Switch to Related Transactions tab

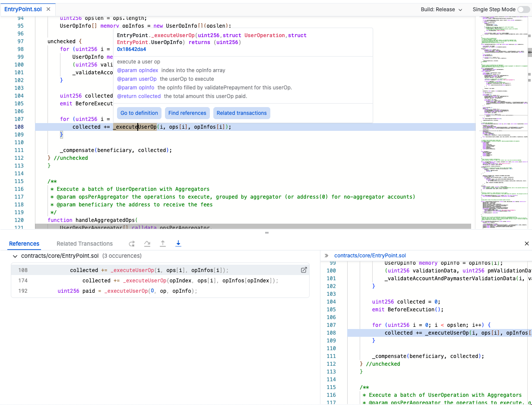coord(85,244)
